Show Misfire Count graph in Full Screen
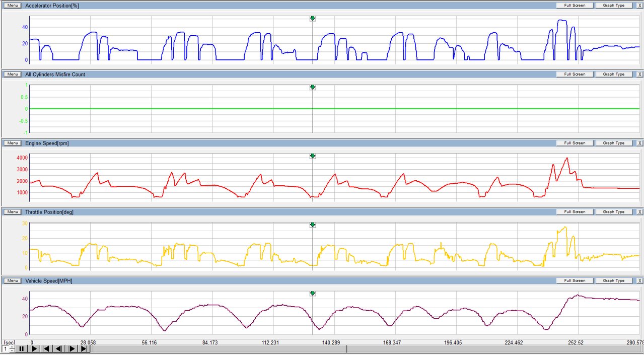This screenshot has width=644, height=355. (x=575, y=74)
